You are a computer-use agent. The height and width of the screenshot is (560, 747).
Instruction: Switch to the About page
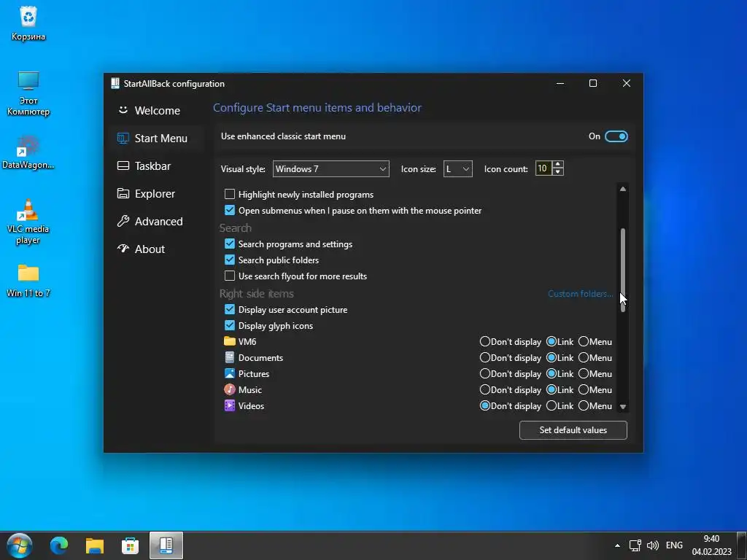(x=158, y=249)
